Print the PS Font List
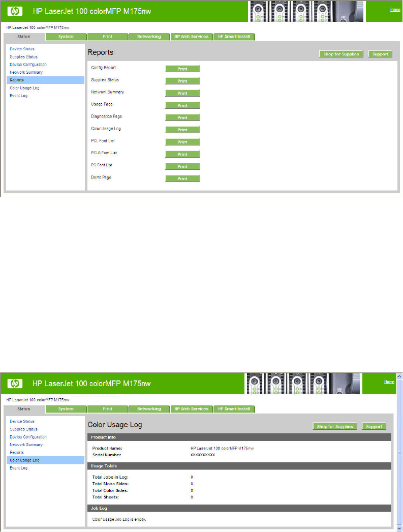 pyautogui.click(x=182, y=167)
